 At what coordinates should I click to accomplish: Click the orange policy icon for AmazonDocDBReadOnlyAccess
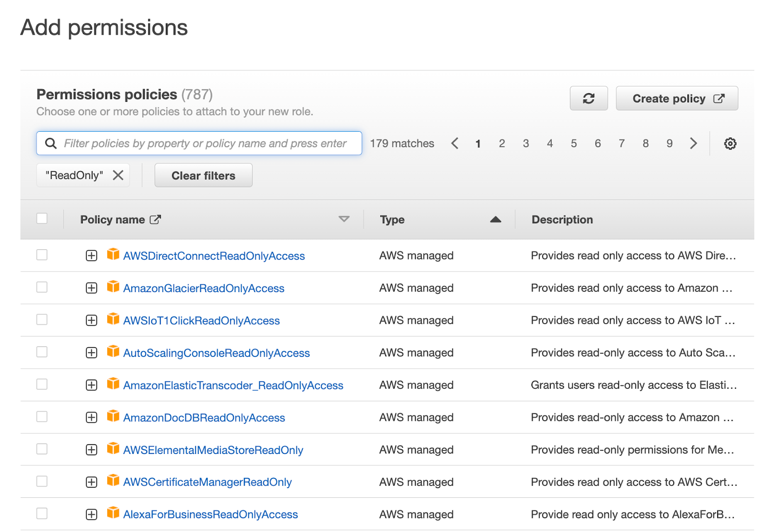pyautogui.click(x=113, y=416)
